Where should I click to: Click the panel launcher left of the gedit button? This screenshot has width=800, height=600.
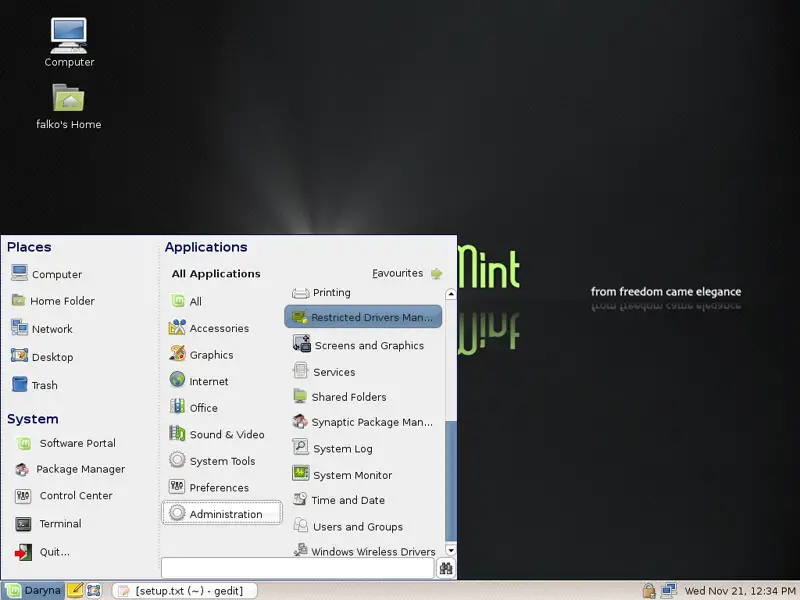coord(94,590)
